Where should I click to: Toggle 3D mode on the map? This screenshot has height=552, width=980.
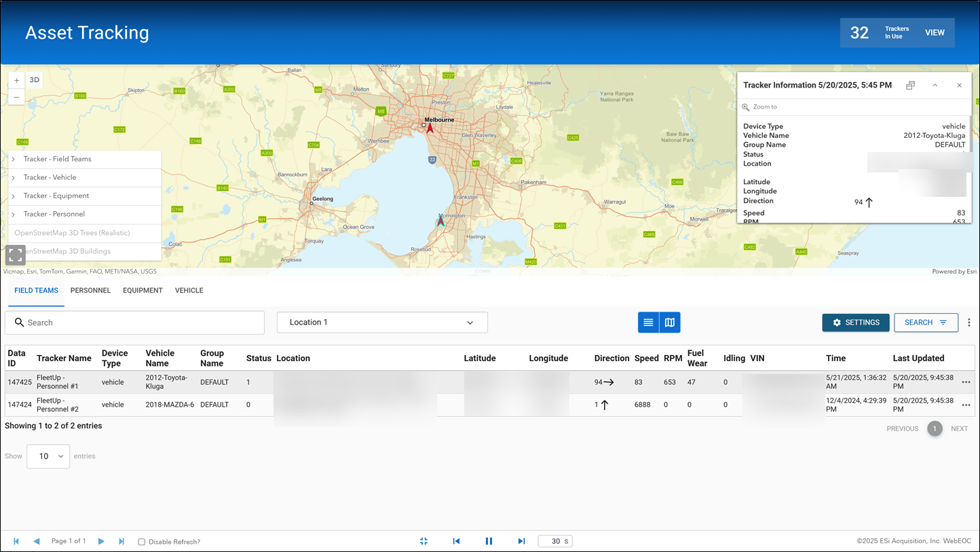coord(33,79)
